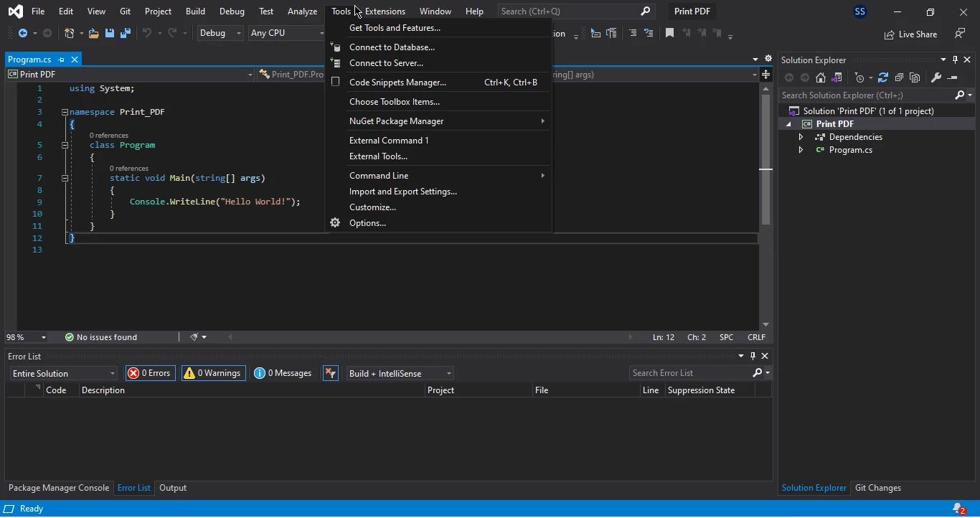Image resolution: width=980 pixels, height=518 pixels.
Task: Click the Open File folder icon
Action: (93, 33)
